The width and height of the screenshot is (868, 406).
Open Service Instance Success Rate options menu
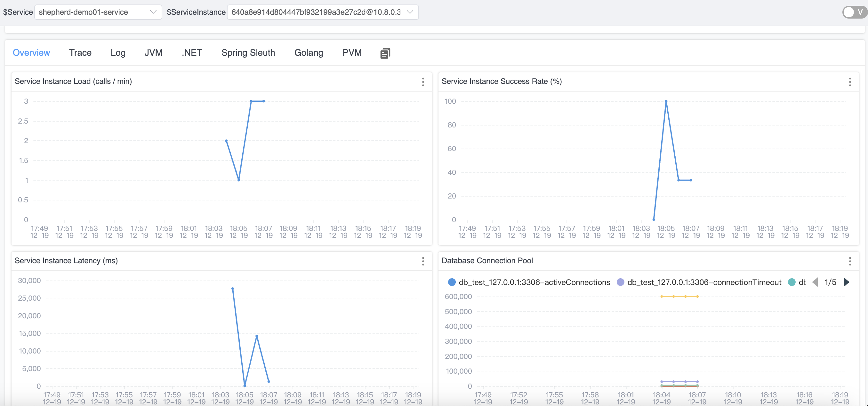[x=850, y=82]
